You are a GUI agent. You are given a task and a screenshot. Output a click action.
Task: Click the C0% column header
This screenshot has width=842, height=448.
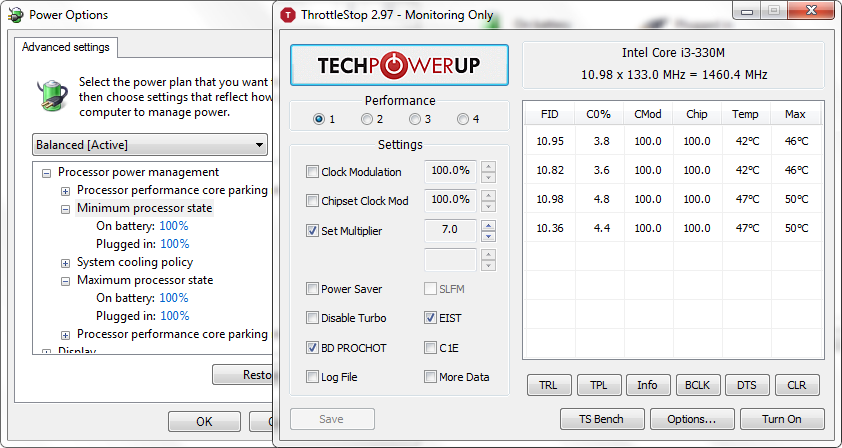pyautogui.click(x=599, y=114)
